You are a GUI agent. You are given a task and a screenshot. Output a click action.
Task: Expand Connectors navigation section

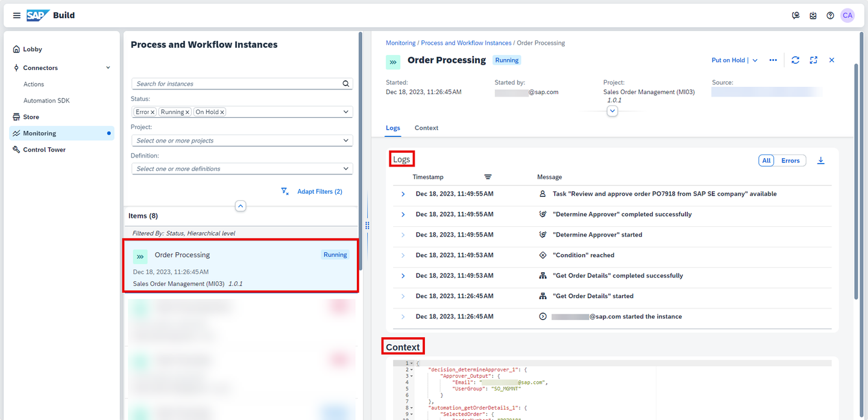(x=108, y=68)
